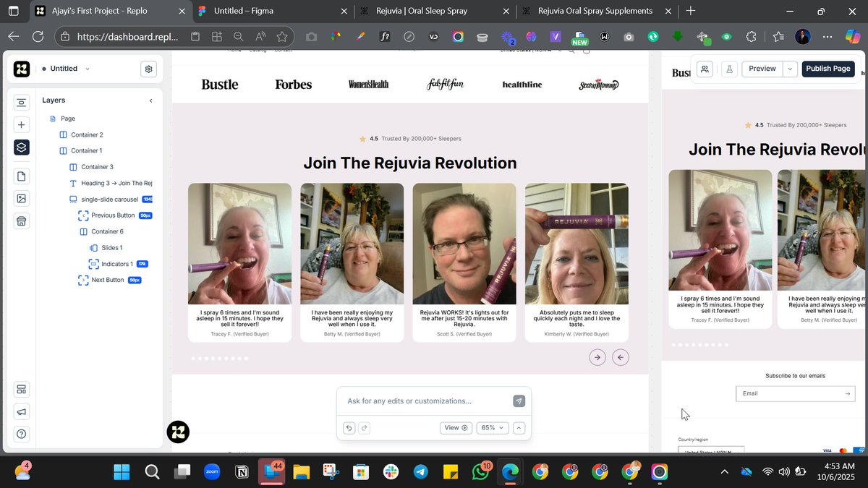
Task: Click the undo arrow below prompt box
Action: (x=349, y=428)
